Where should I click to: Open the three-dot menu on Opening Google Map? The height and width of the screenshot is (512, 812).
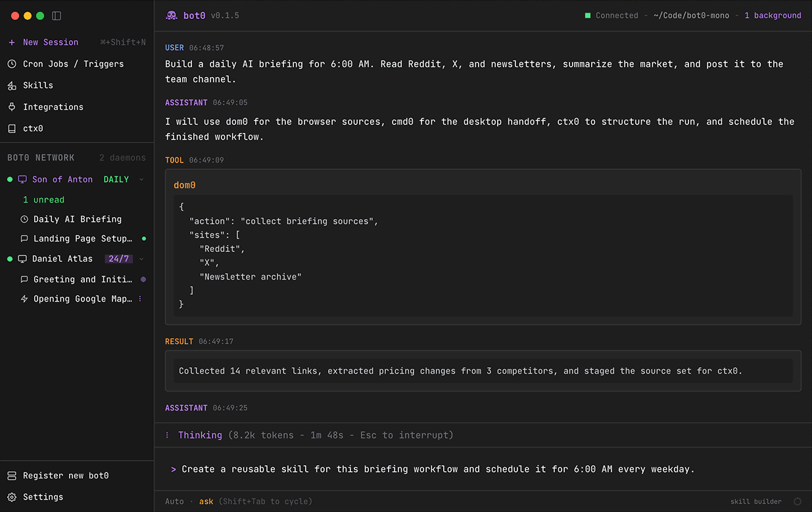pyautogui.click(x=139, y=298)
